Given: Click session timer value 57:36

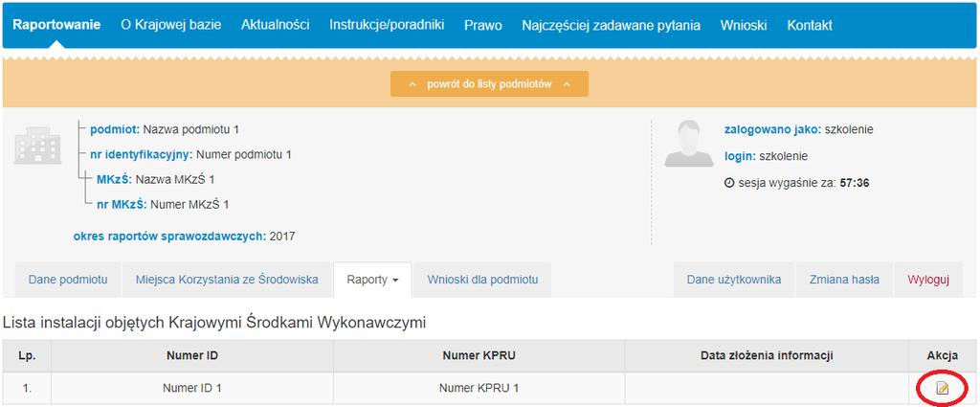Looking at the screenshot, I should tap(855, 183).
